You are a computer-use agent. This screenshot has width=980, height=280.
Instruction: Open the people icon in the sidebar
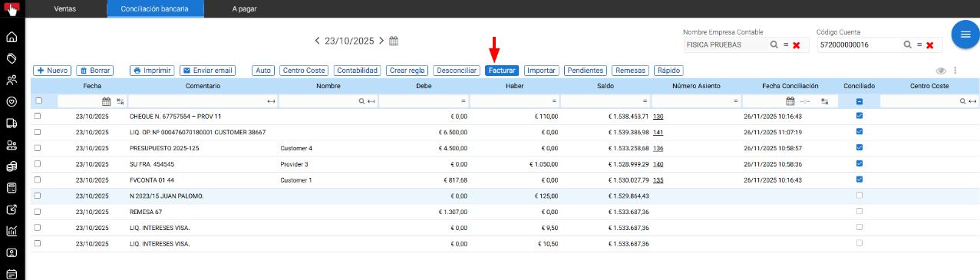click(12, 80)
